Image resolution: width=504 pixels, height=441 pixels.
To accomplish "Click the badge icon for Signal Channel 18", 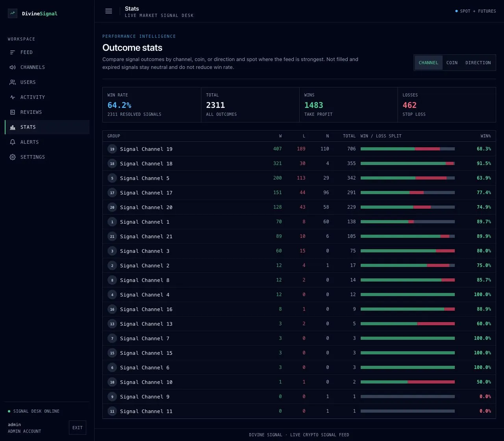I will (x=112, y=163).
